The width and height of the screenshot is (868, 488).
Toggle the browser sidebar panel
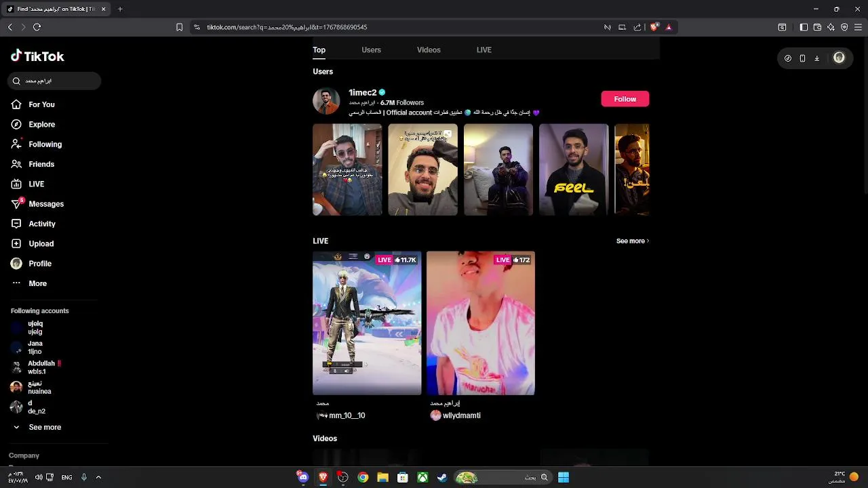[804, 27]
